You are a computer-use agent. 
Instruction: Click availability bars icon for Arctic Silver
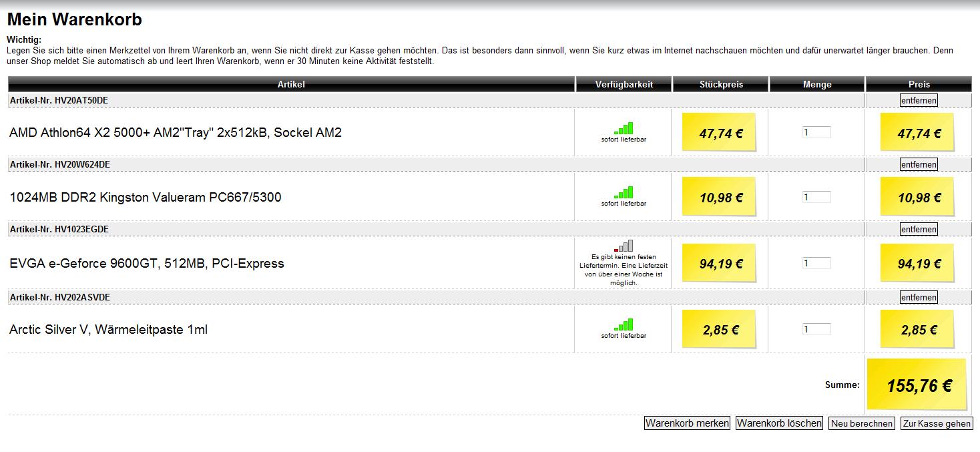pos(624,324)
